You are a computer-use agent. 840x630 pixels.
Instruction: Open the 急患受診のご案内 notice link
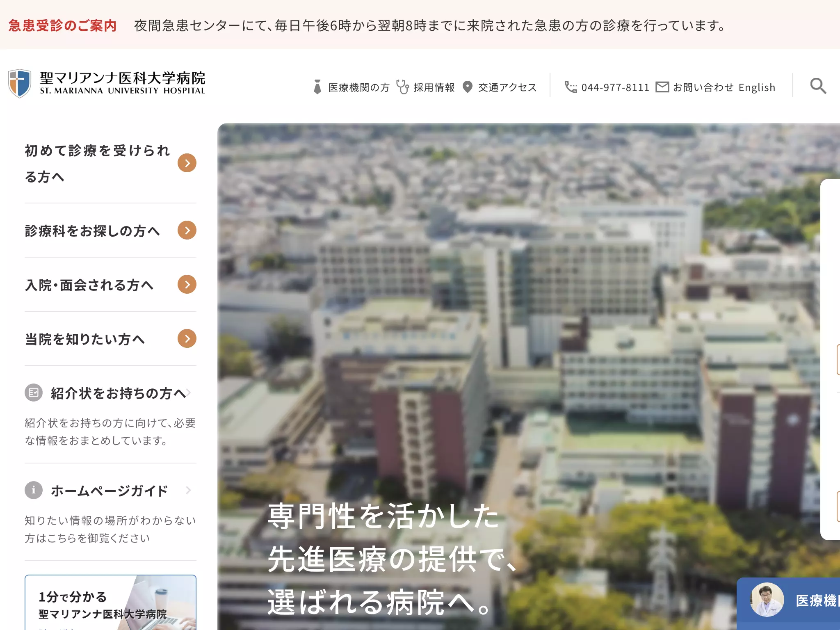pyautogui.click(x=62, y=25)
